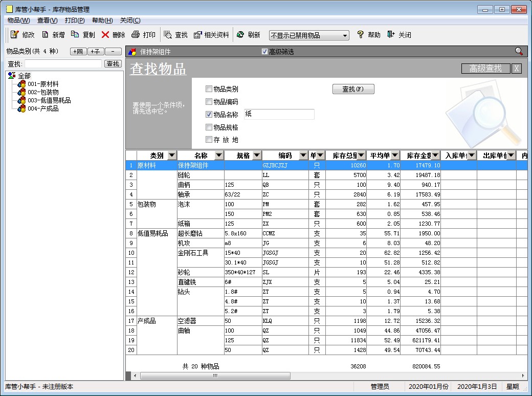Screen dimensions: 532x396
Task: Open 相关资料 related data icon
Action: coord(198,35)
